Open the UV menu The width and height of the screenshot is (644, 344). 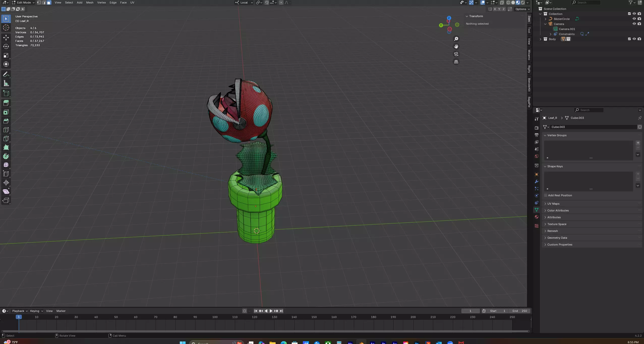(x=132, y=3)
